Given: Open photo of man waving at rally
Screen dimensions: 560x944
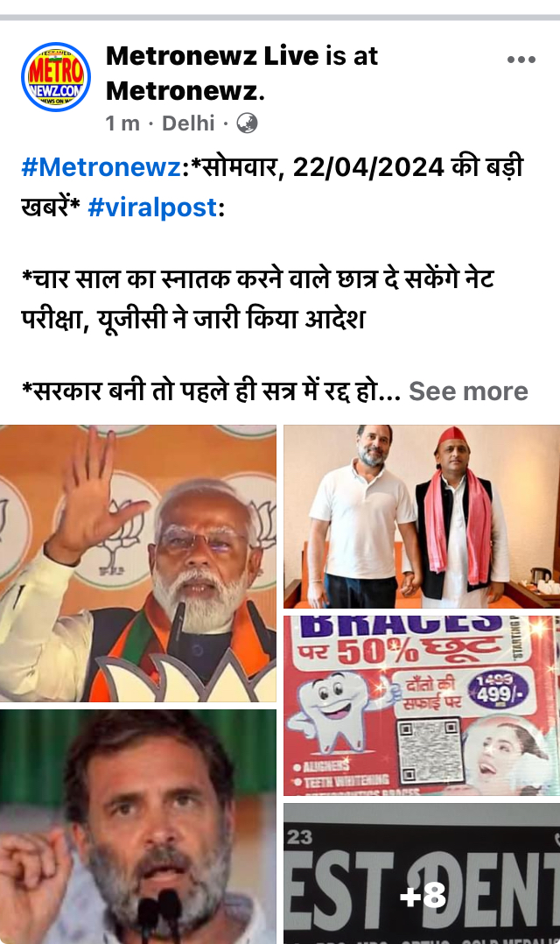Looking at the screenshot, I should click(x=138, y=564).
